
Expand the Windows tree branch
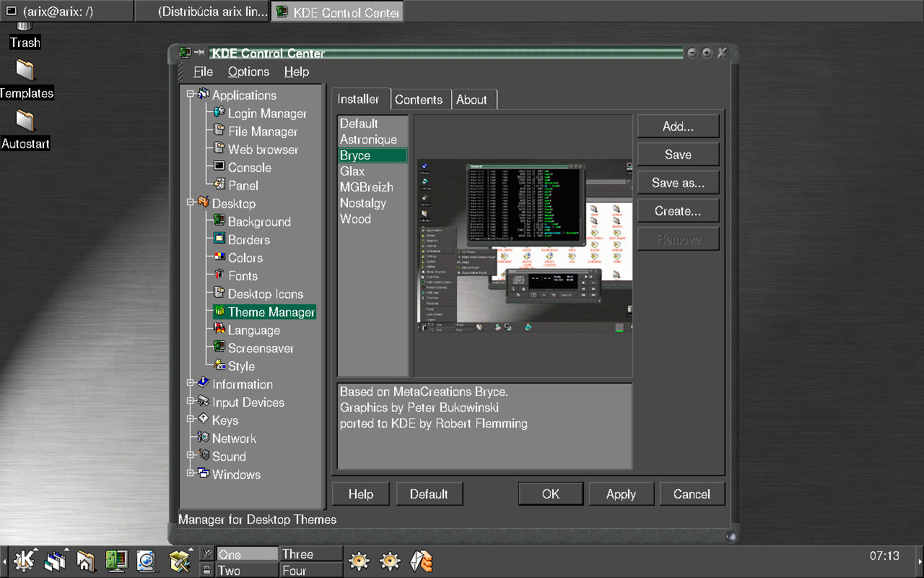pos(191,473)
